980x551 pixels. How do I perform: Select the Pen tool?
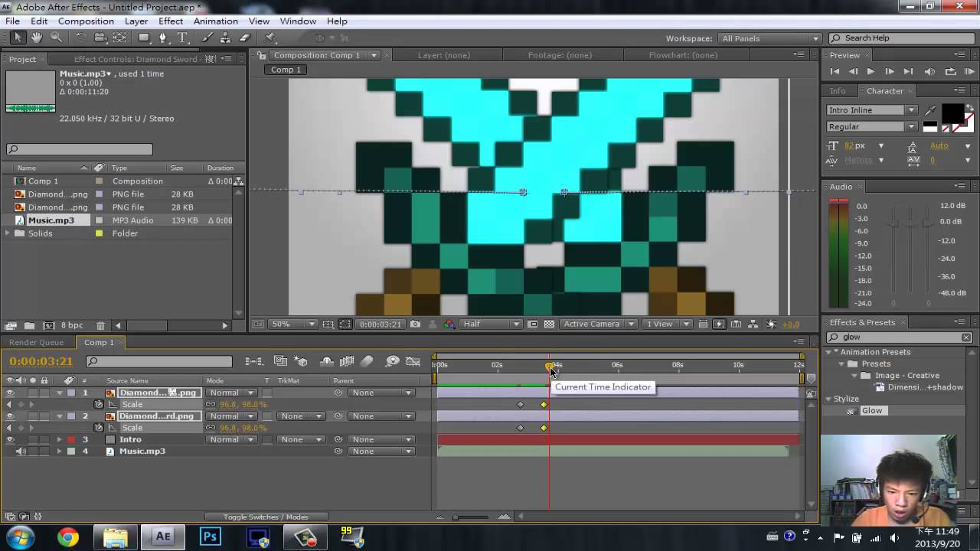(163, 37)
